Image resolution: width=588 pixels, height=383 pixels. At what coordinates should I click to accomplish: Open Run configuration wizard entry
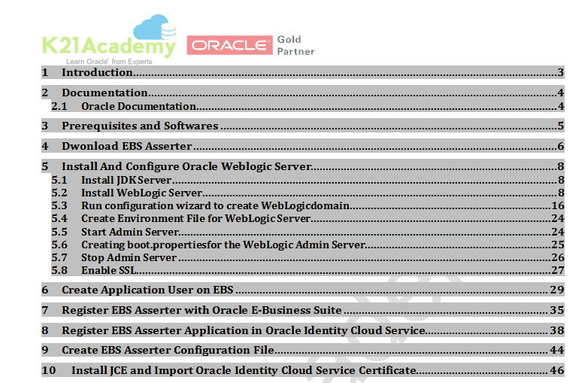[x=217, y=205]
